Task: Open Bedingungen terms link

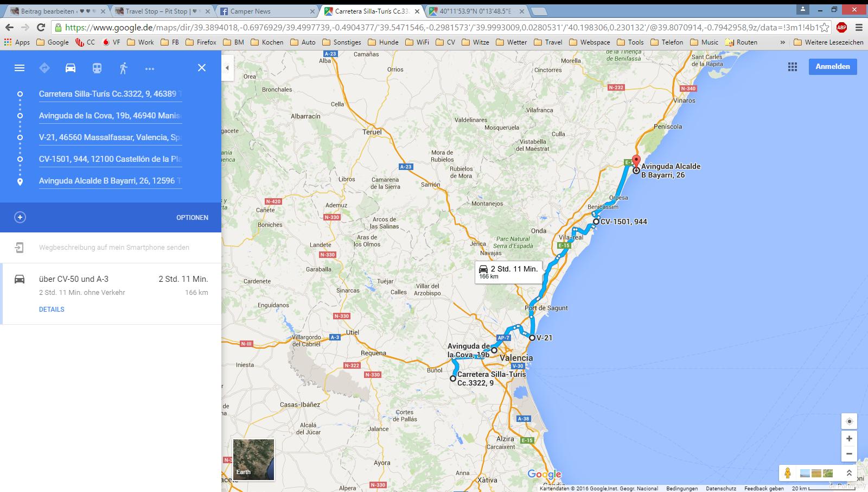Action: [x=682, y=489]
